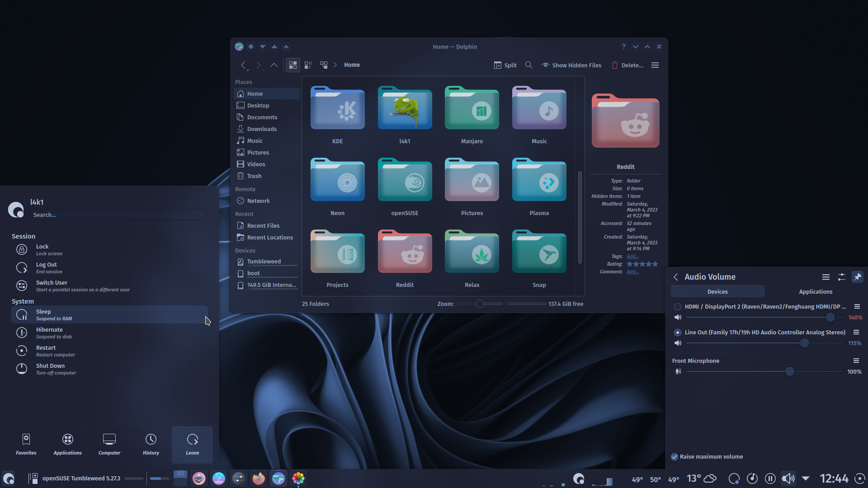Click Delete button in Dolphin toolbar
The width and height of the screenshot is (868, 488).
627,65
